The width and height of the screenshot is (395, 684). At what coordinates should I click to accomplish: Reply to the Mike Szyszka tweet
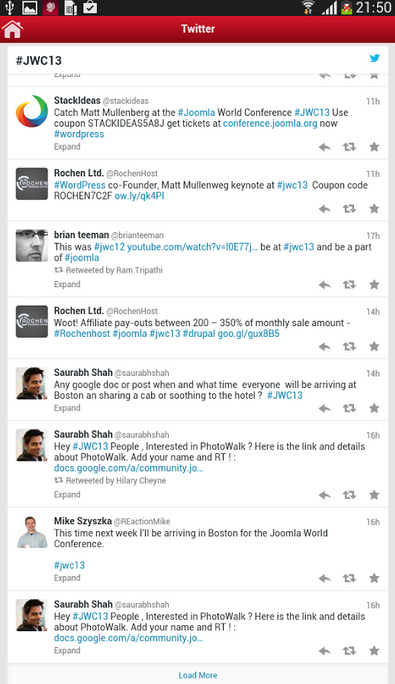(x=324, y=578)
